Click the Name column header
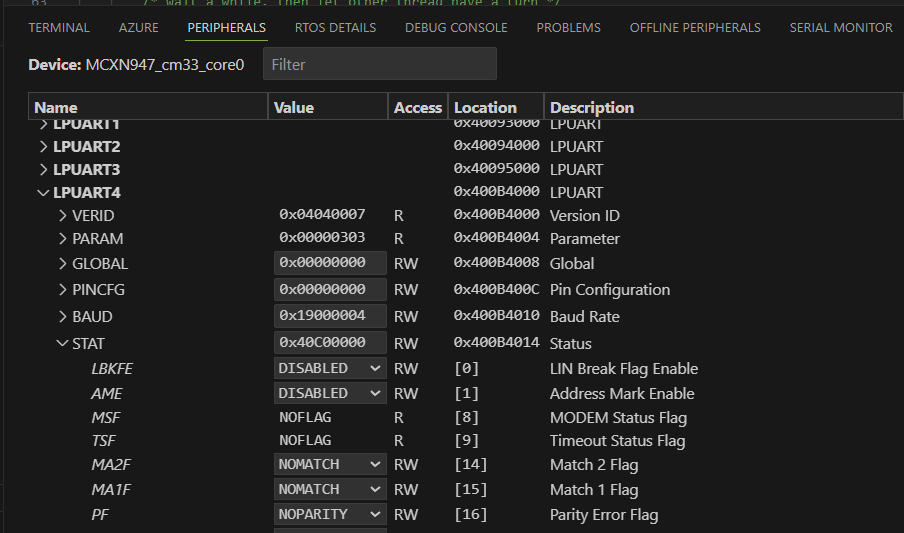The width and height of the screenshot is (904, 533). click(x=56, y=107)
